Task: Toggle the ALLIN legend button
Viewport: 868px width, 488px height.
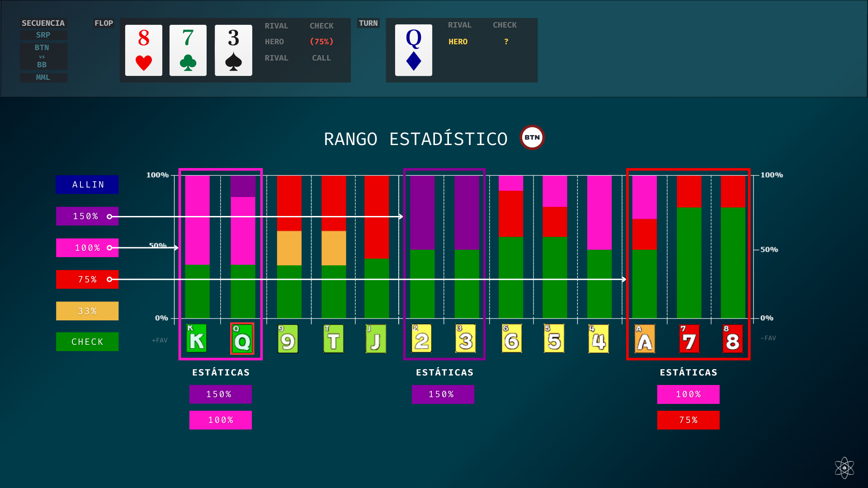Action: tap(87, 184)
